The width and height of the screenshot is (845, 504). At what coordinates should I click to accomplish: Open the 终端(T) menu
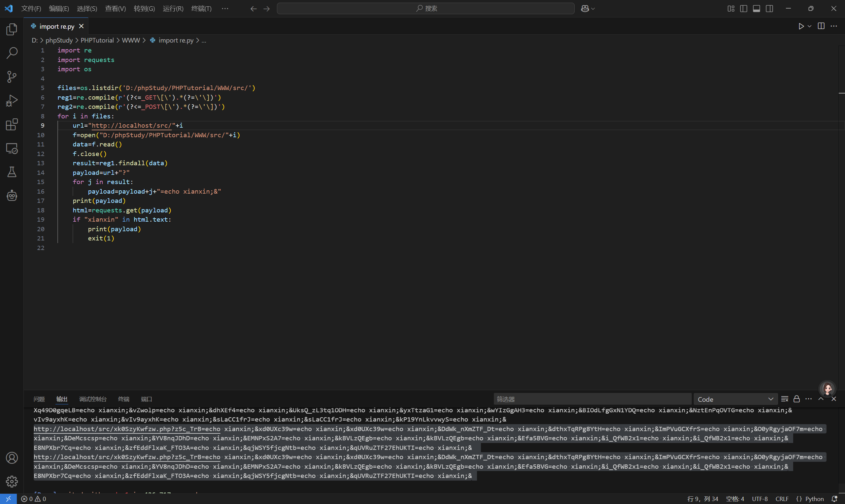[x=201, y=9]
